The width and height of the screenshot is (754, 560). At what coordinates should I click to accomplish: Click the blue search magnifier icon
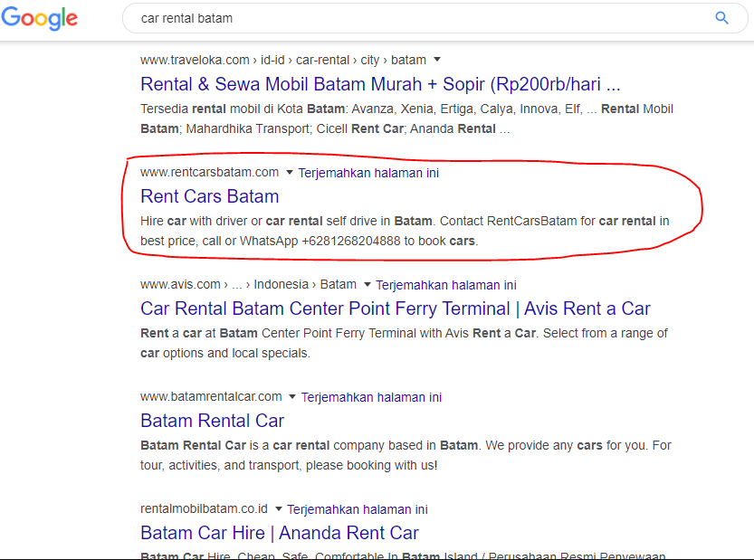pyautogui.click(x=721, y=18)
